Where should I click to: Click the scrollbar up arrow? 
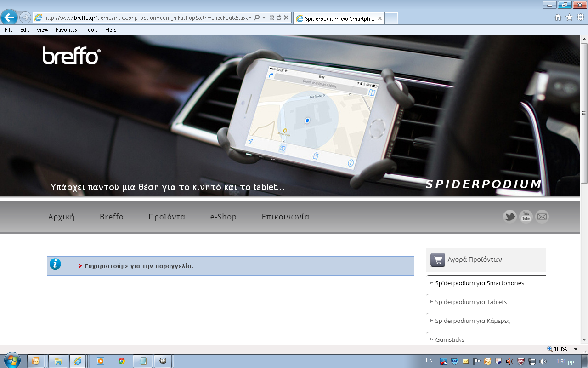[x=584, y=39]
